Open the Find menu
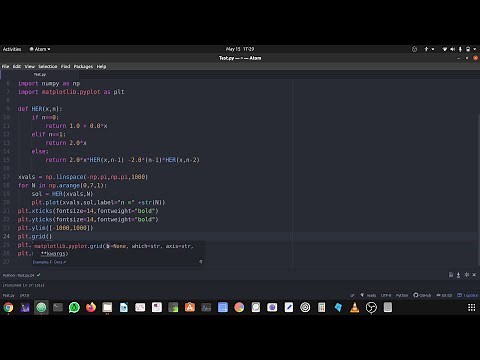Viewport: 480px width, 360px height. (65, 66)
